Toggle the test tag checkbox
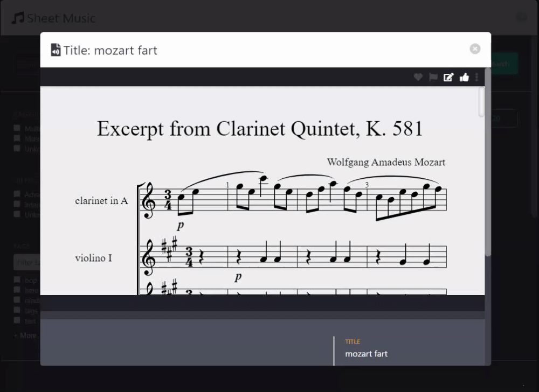 click(17, 320)
